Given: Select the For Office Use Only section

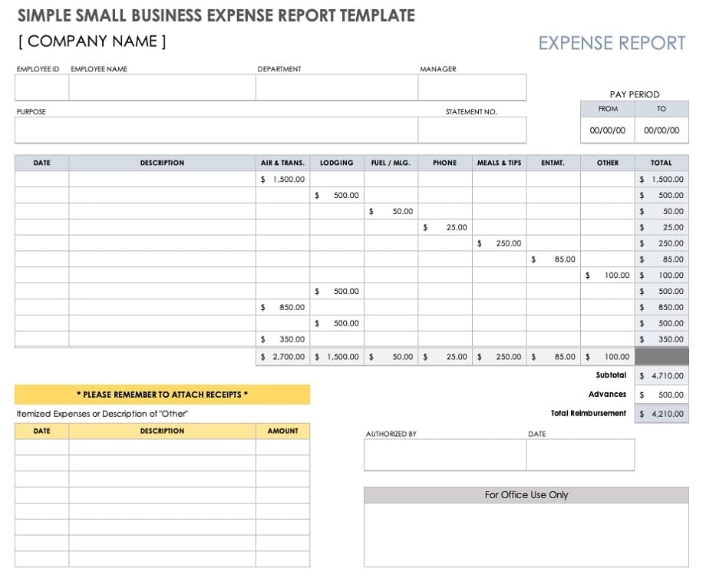Looking at the screenshot, I should [526, 495].
